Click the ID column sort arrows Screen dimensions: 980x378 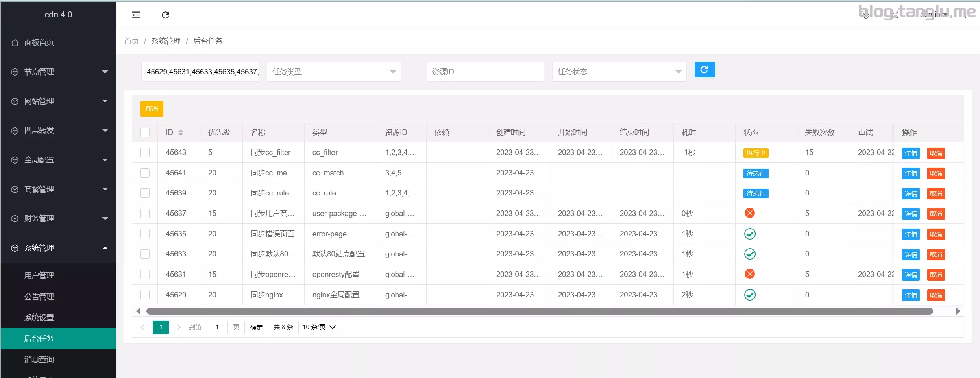[x=181, y=133]
